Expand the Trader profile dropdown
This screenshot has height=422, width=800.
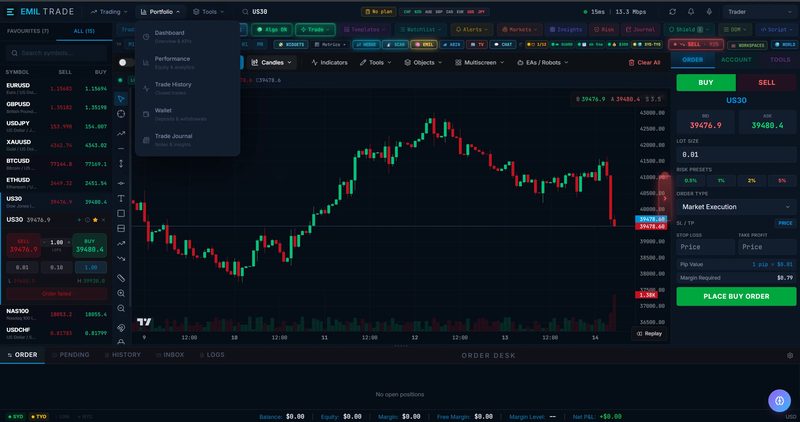759,11
